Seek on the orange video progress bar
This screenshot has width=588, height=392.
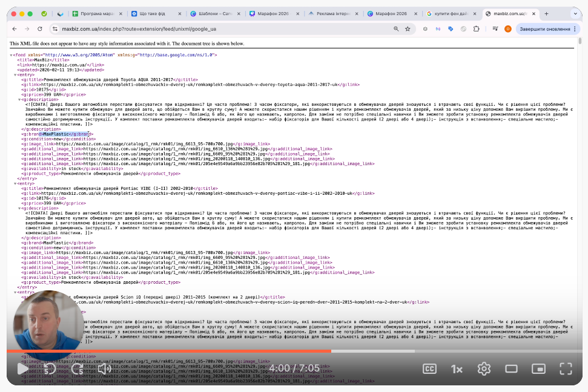point(169,351)
